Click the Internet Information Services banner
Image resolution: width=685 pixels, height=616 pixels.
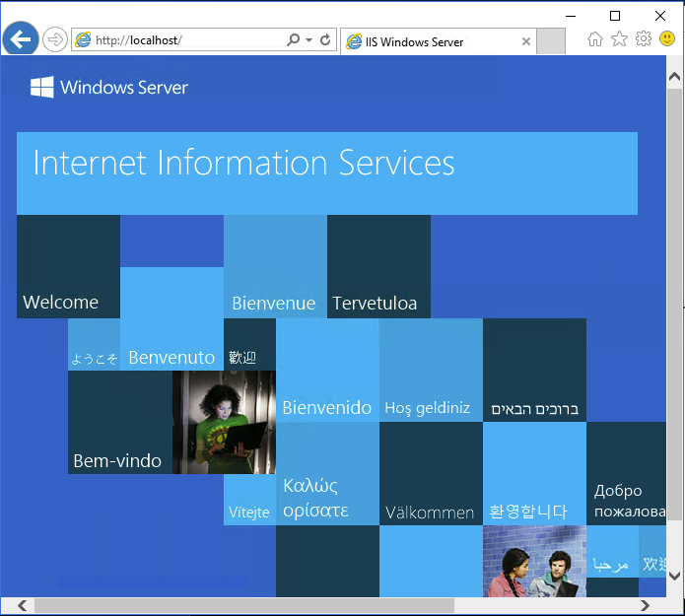(327, 173)
